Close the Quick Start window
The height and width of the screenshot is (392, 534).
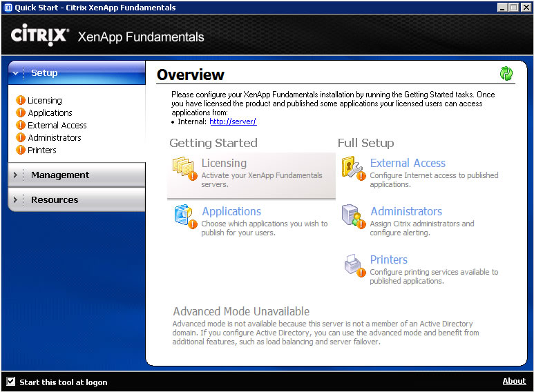[526, 8]
